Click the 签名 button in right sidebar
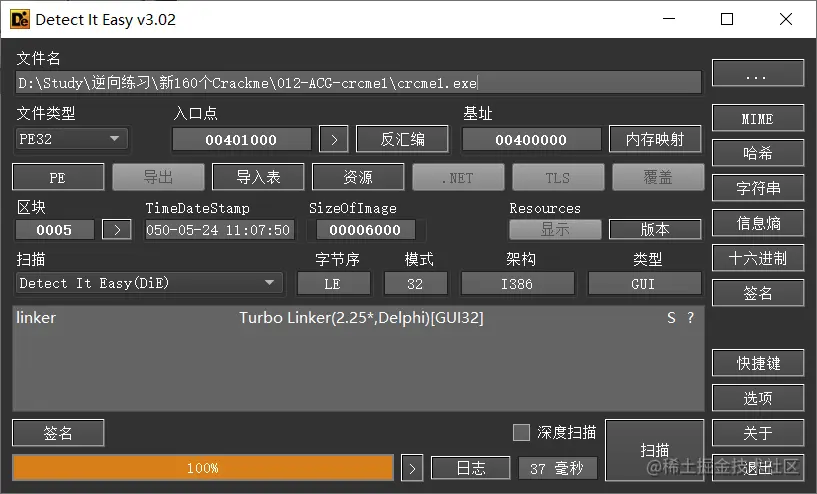This screenshot has height=494, width=817. click(x=758, y=293)
